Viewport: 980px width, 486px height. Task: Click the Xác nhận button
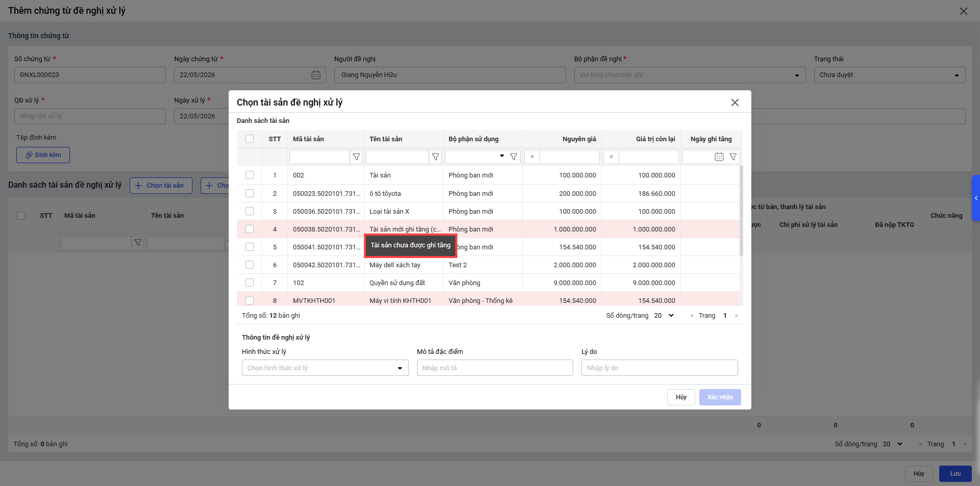tap(720, 397)
